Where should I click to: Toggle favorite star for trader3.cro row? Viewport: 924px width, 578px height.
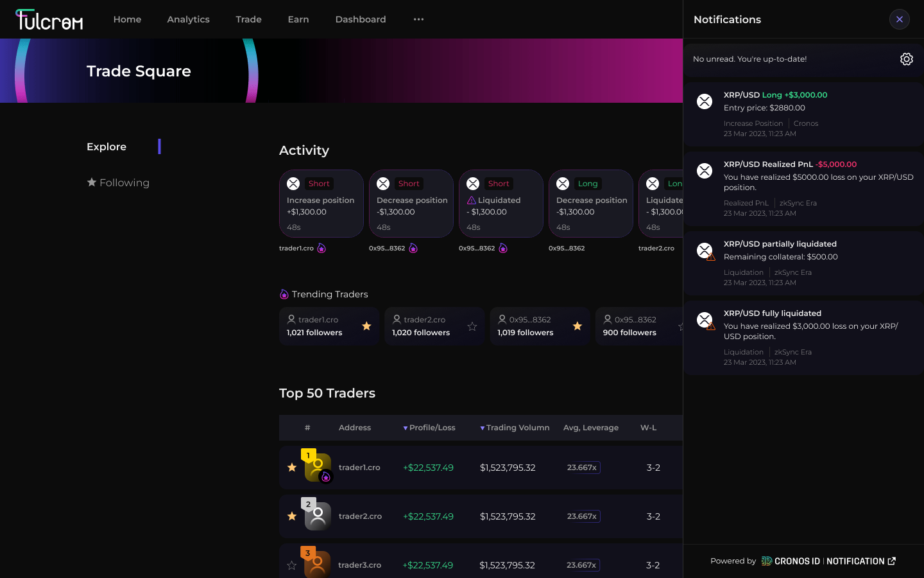[x=292, y=565]
